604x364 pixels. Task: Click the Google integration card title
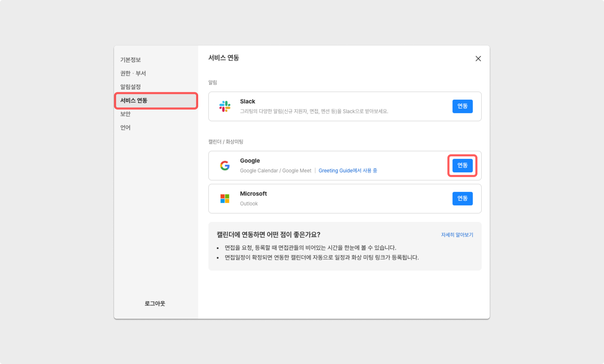tap(250, 161)
